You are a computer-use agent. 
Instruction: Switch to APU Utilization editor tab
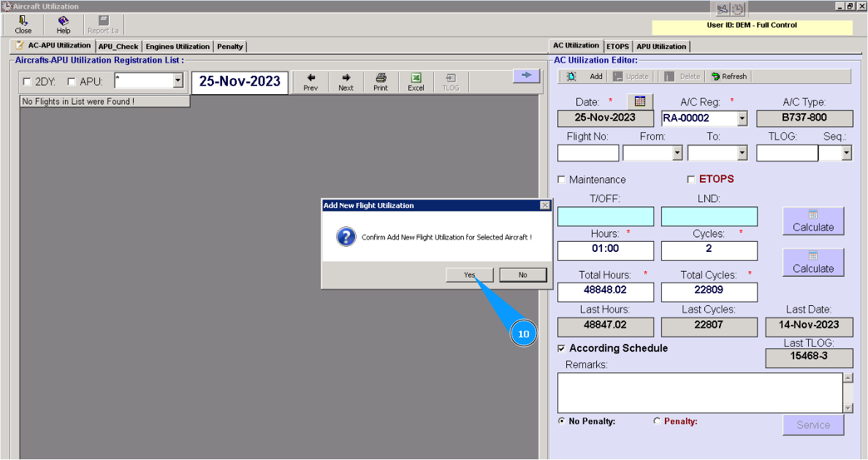click(x=661, y=47)
